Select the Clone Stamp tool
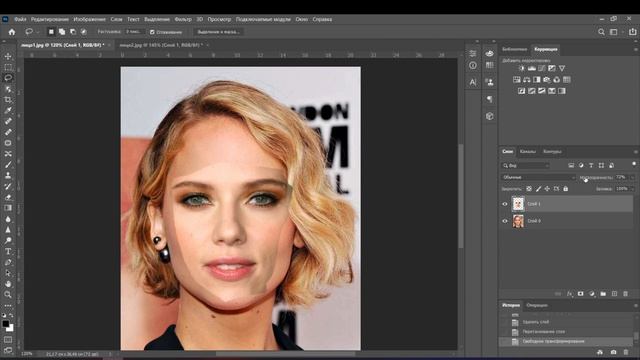This screenshot has height=360, width=640. (x=8, y=175)
